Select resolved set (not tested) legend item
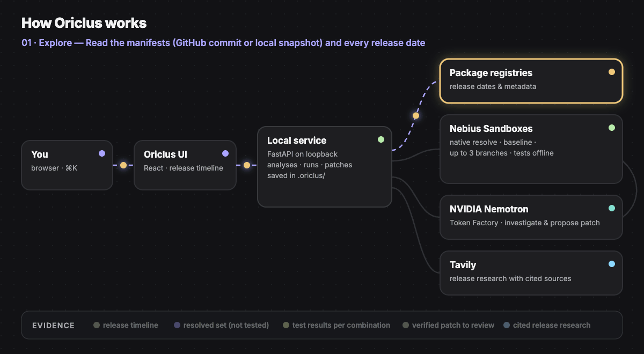 tap(222, 325)
